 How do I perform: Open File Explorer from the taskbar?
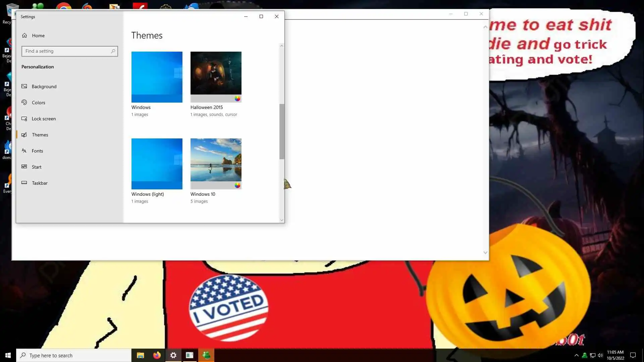pyautogui.click(x=140, y=355)
